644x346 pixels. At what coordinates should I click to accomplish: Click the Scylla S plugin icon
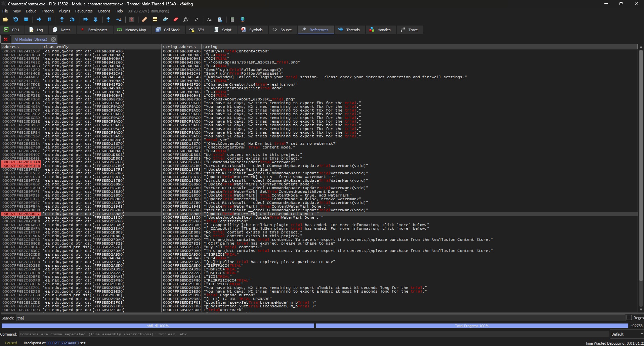point(132,19)
